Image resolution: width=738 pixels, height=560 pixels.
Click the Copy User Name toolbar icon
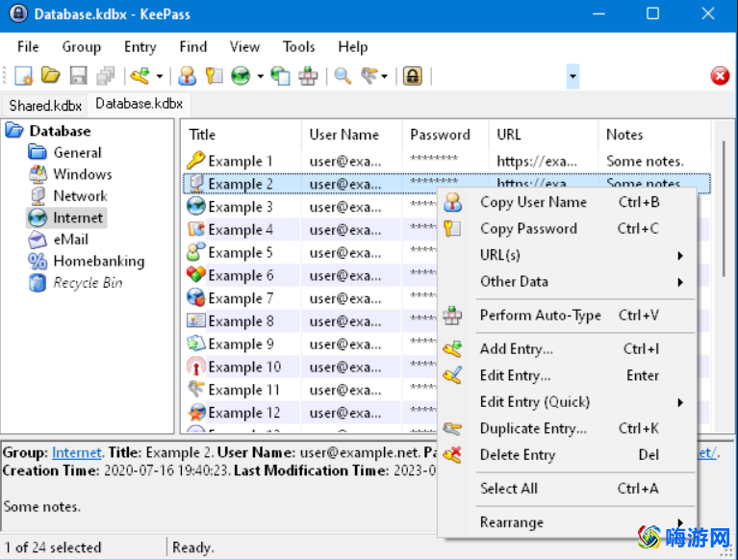pyautogui.click(x=187, y=76)
